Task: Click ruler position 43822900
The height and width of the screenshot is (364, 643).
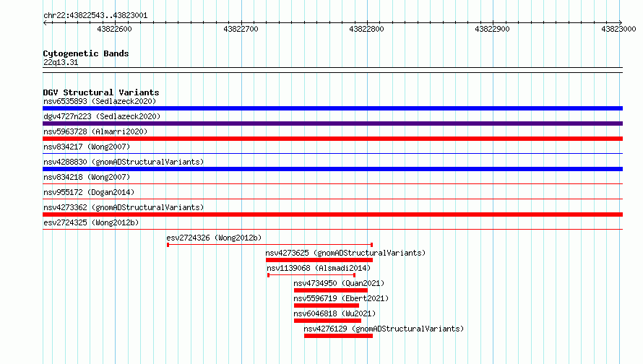Action: [492, 29]
